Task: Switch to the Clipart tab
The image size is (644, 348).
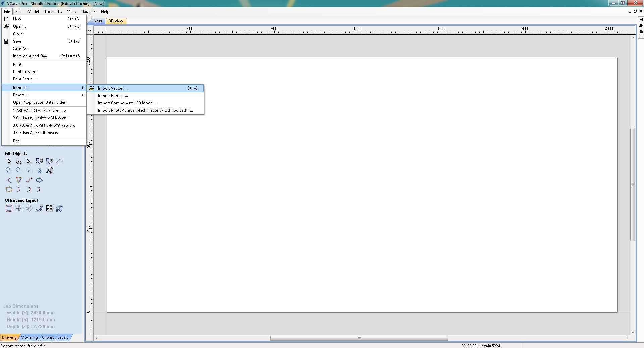Action: [x=48, y=337]
